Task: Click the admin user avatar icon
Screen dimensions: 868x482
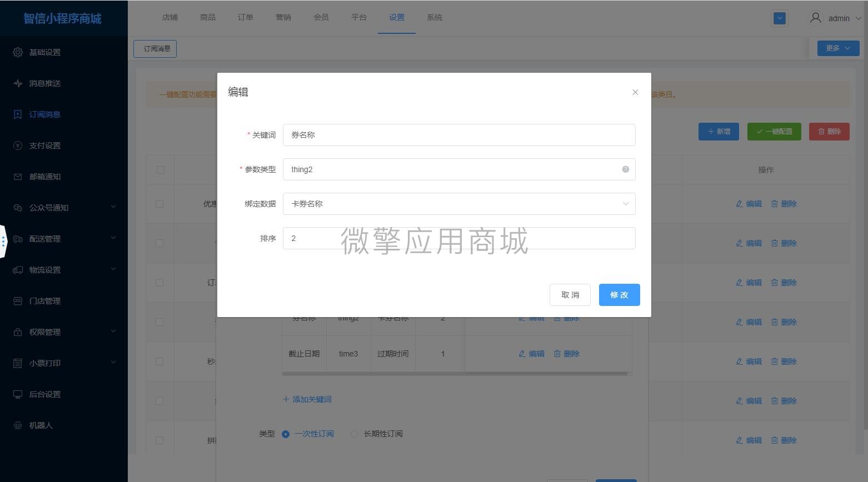Action: (x=815, y=18)
